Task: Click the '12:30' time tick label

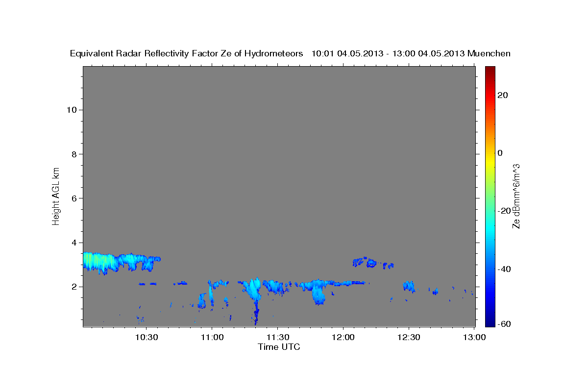Action: [x=409, y=337]
